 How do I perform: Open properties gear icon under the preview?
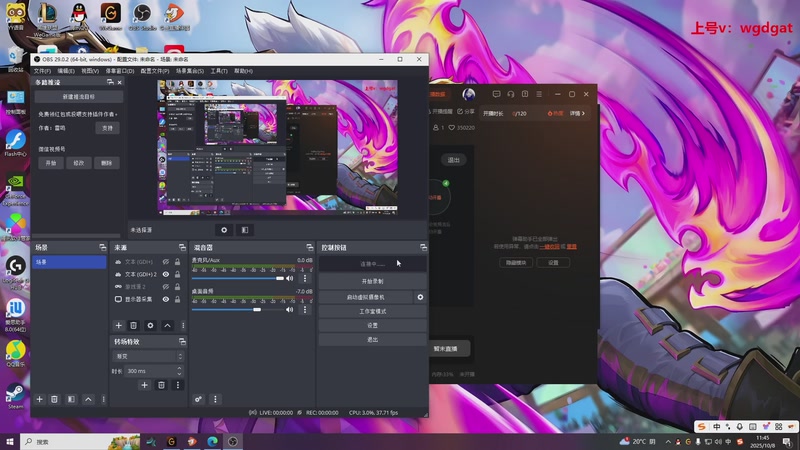(x=224, y=230)
